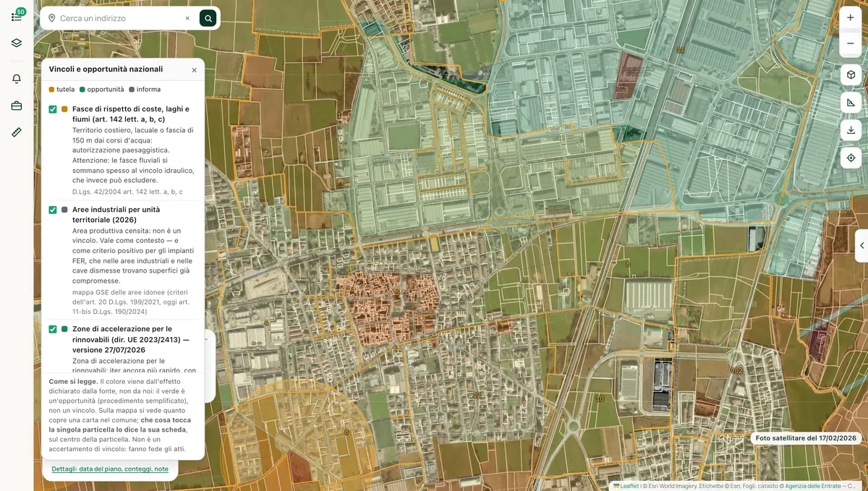Click orange swatch of Fasce di rispetto

pyautogui.click(x=65, y=109)
